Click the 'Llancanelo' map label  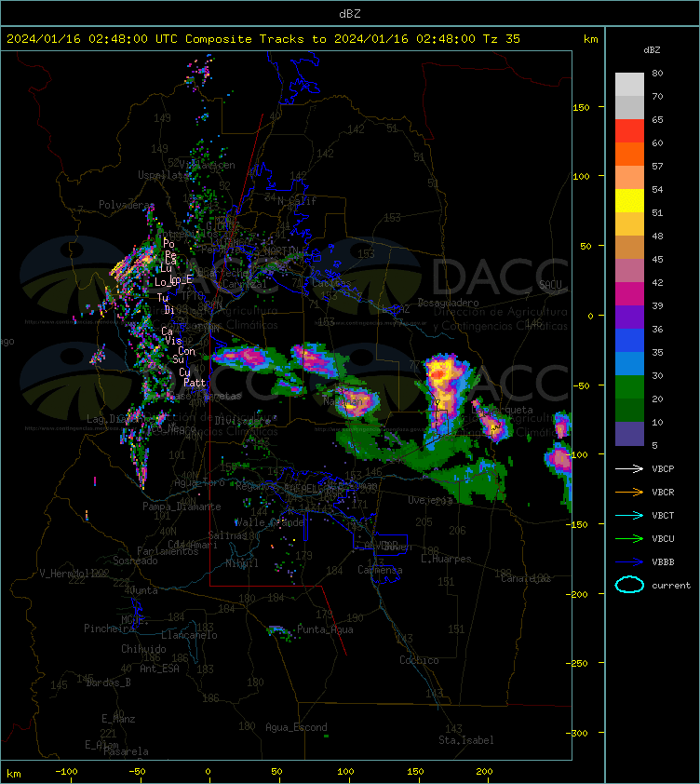click(189, 635)
